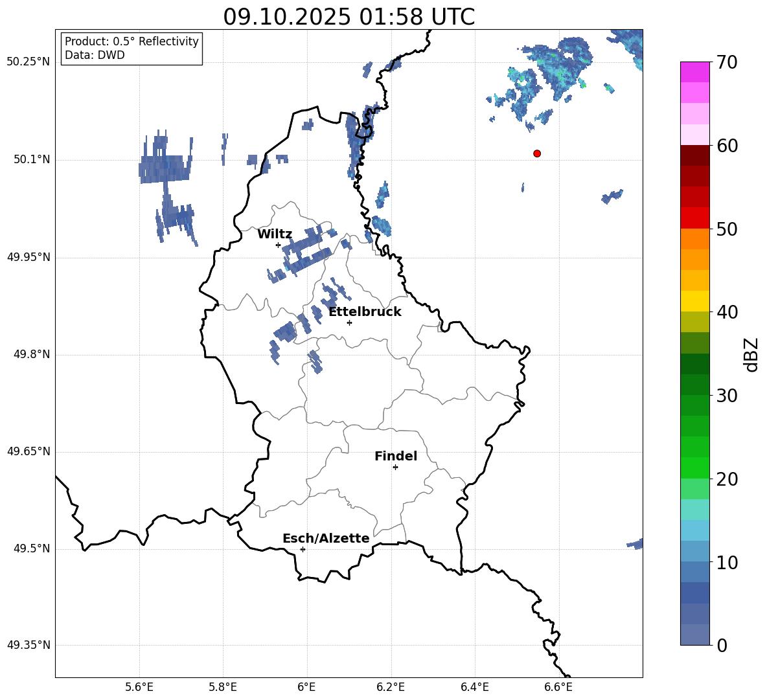Click the Ettelbruck city label
The height and width of the screenshot is (700, 767).
pos(365,312)
